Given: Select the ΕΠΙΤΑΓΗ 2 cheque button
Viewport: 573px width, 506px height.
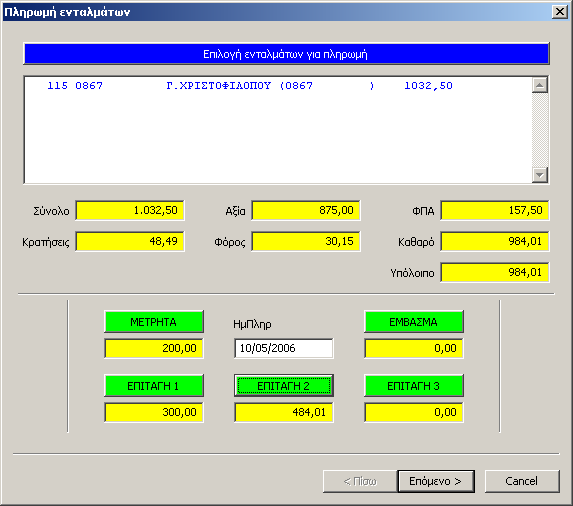Looking at the screenshot, I should [x=284, y=386].
